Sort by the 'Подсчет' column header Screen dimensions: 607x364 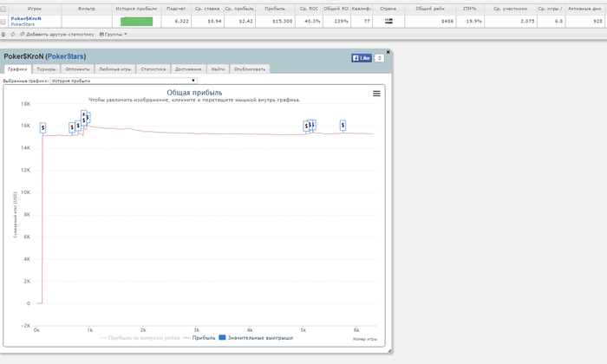(x=176, y=9)
